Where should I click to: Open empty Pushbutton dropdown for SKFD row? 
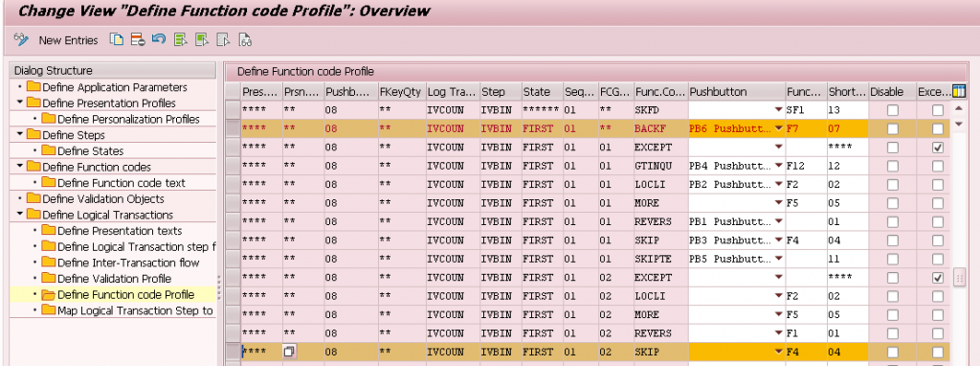click(x=778, y=109)
